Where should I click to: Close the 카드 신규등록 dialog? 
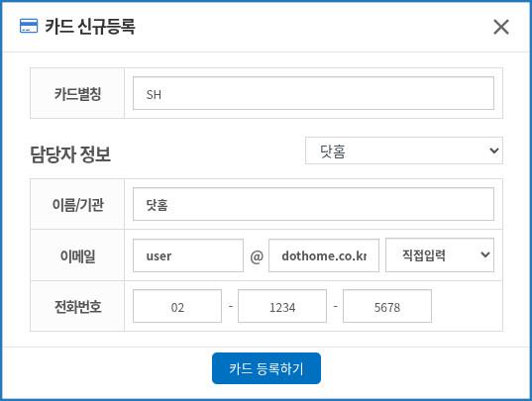tap(501, 27)
